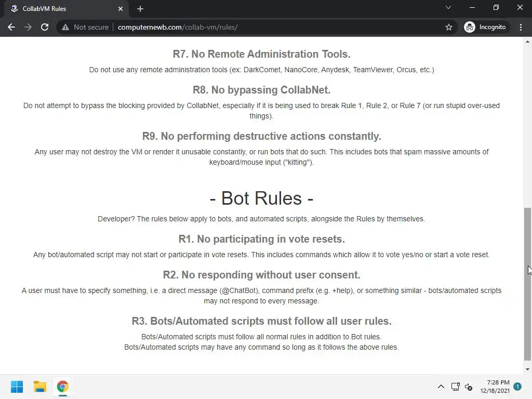Click the vertical scrollbar thumb

[x=527, y=284]
